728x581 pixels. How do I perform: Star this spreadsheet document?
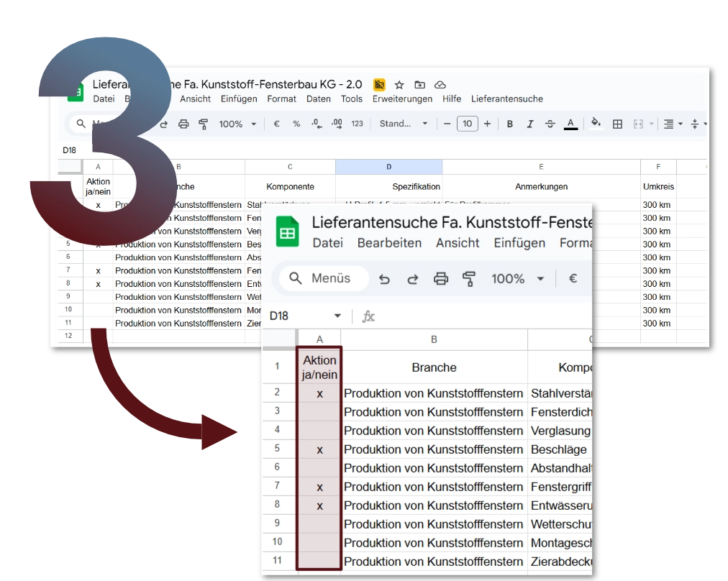(399, 85)
